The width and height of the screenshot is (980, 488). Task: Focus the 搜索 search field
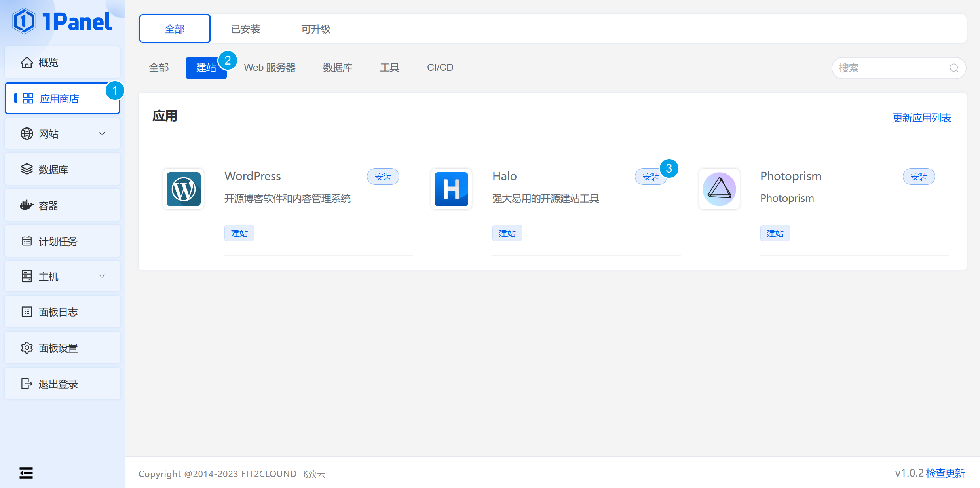click(899, 68)
